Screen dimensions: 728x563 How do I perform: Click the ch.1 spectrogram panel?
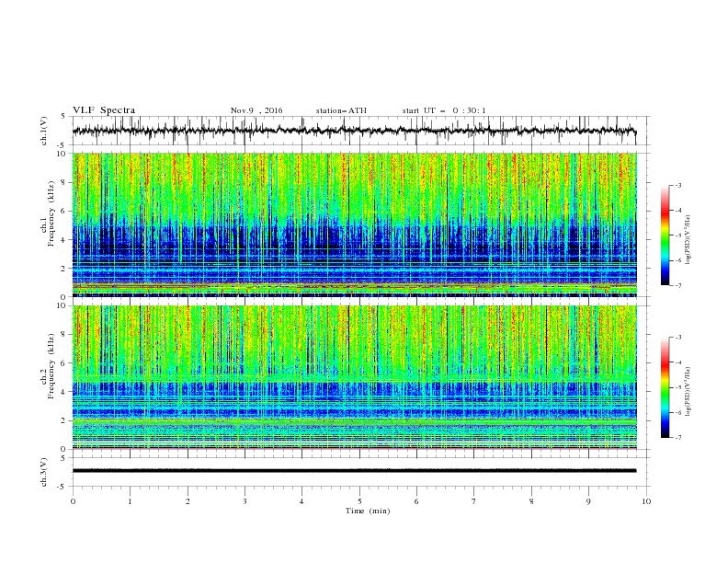(354, 224)
